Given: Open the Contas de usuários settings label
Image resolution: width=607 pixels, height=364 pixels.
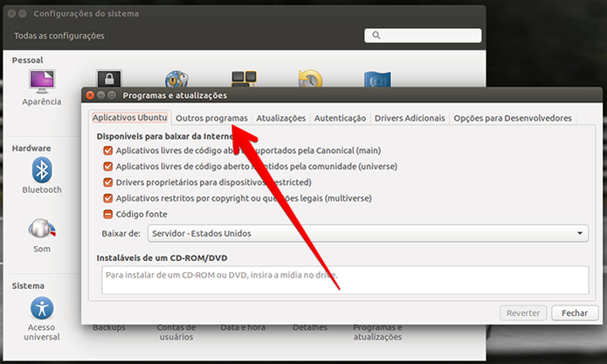Looking at the screenshot, I should pyautogui.click(x=176, y=333).
